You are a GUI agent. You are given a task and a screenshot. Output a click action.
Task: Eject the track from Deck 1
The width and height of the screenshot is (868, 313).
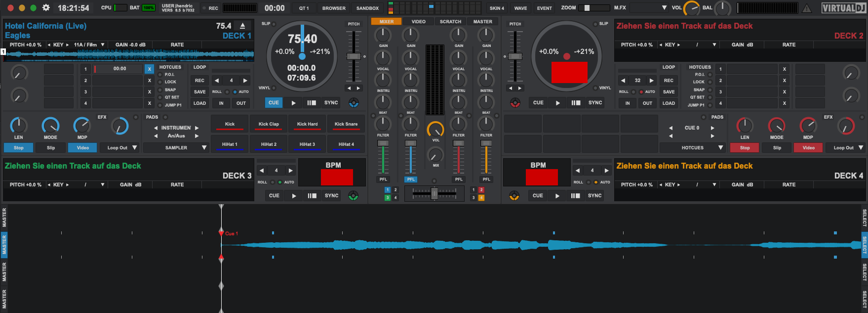tap(242, 26)
